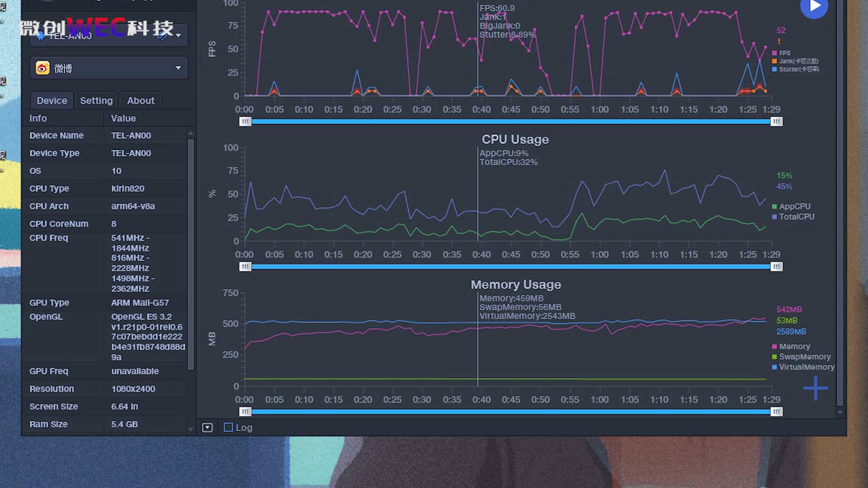Click left range handle of FPS chart
This screenshot has width=868, height=488.
click(x=245, y=122)
